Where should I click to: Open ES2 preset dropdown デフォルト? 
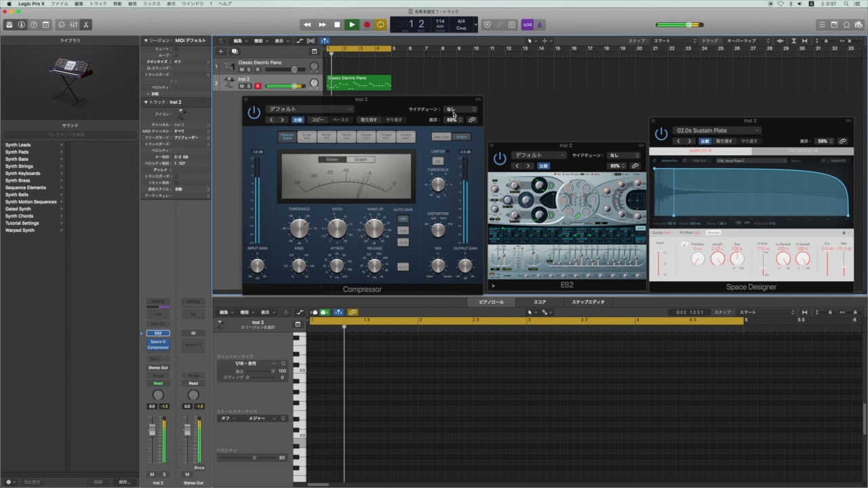pyautogui.click(x=540, y=155)
